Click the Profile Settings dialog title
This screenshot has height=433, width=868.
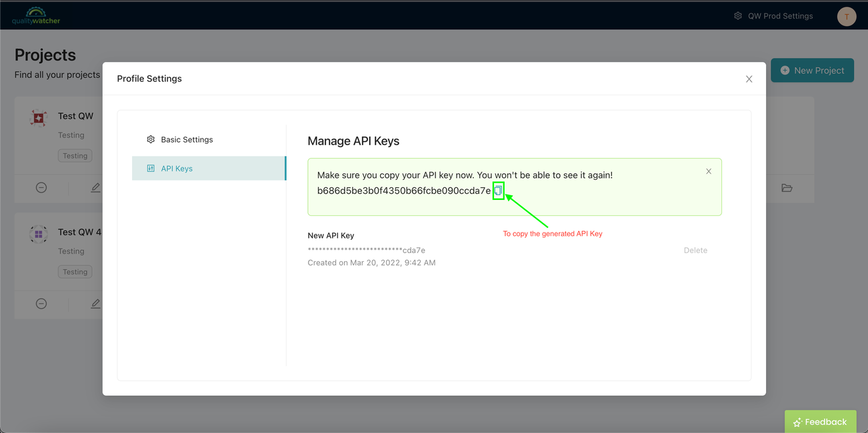(x=149, y=79)
